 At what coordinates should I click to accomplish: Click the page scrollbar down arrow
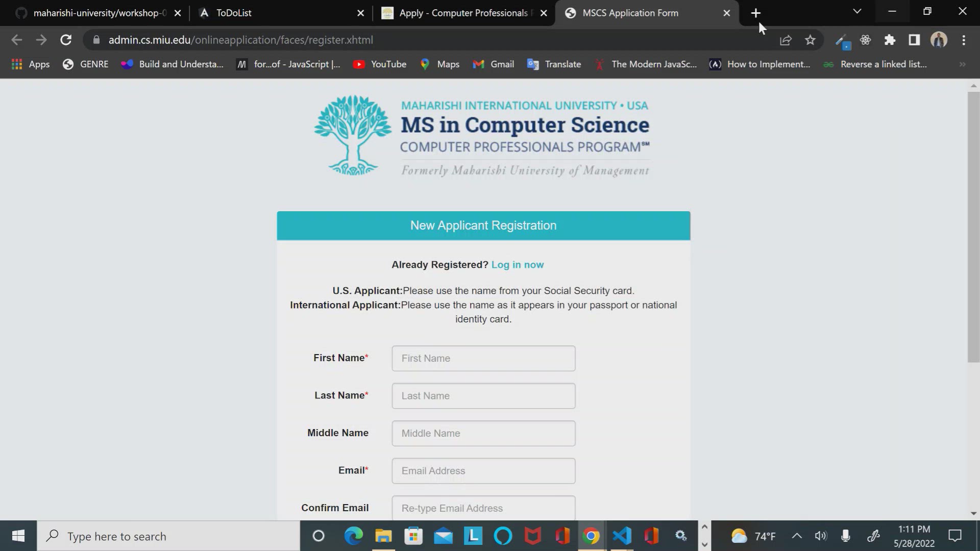[x=973, y=514]
